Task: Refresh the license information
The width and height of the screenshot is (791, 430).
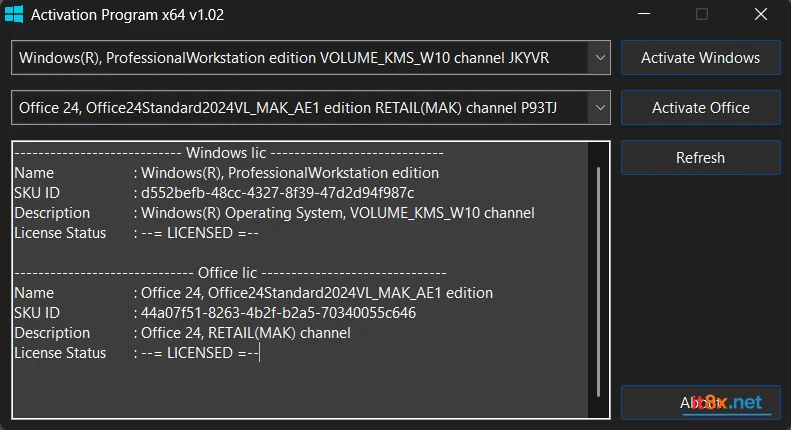Action: tap(701, 157)
